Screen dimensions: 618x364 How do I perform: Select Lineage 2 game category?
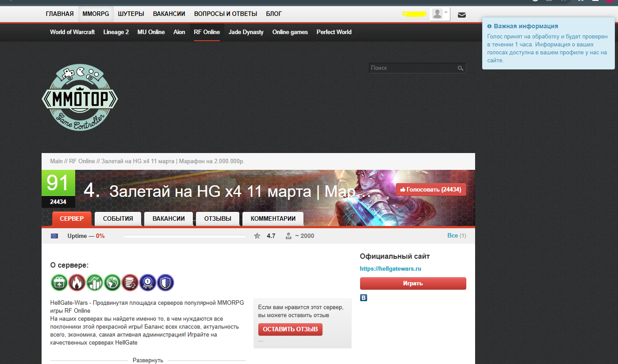(x=116, y=32)
